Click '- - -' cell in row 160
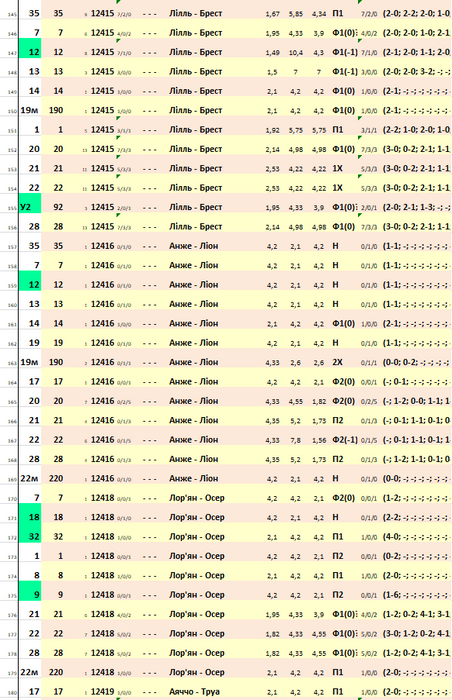Image resolution: width=452 pixels, height=700 pixels. [150, 304]
